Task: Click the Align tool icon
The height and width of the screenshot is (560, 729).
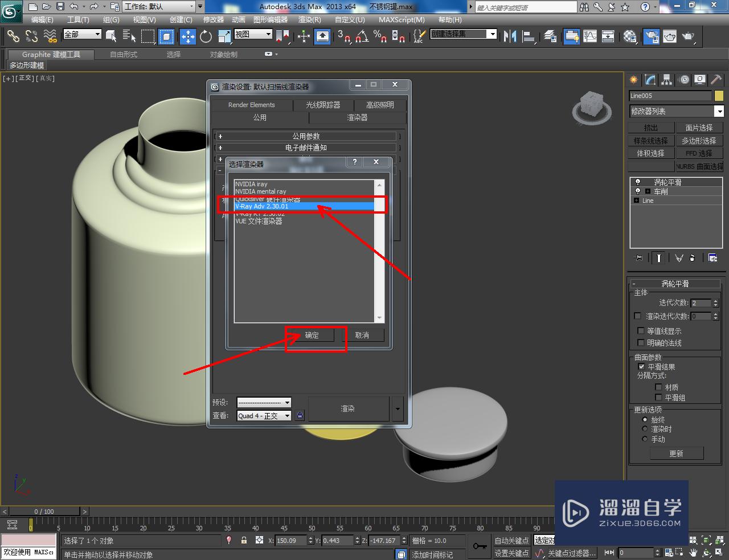Action: pyautogui.click(x=529, y=36)
